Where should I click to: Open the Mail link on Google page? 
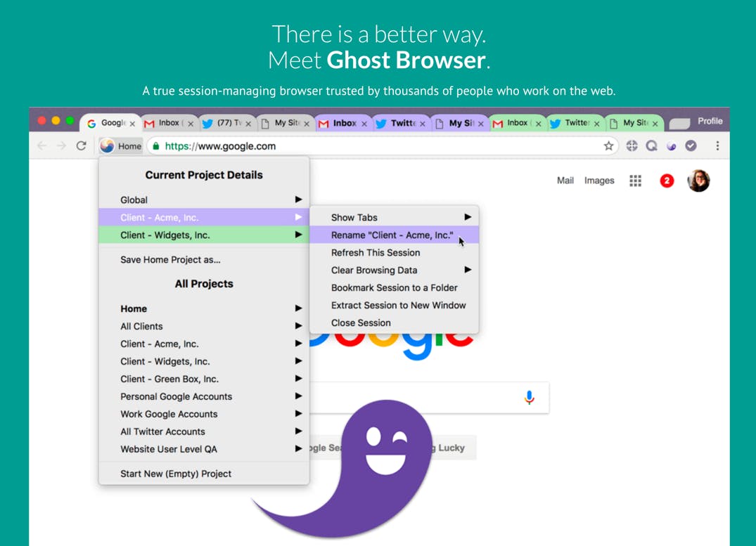[565, 181]
